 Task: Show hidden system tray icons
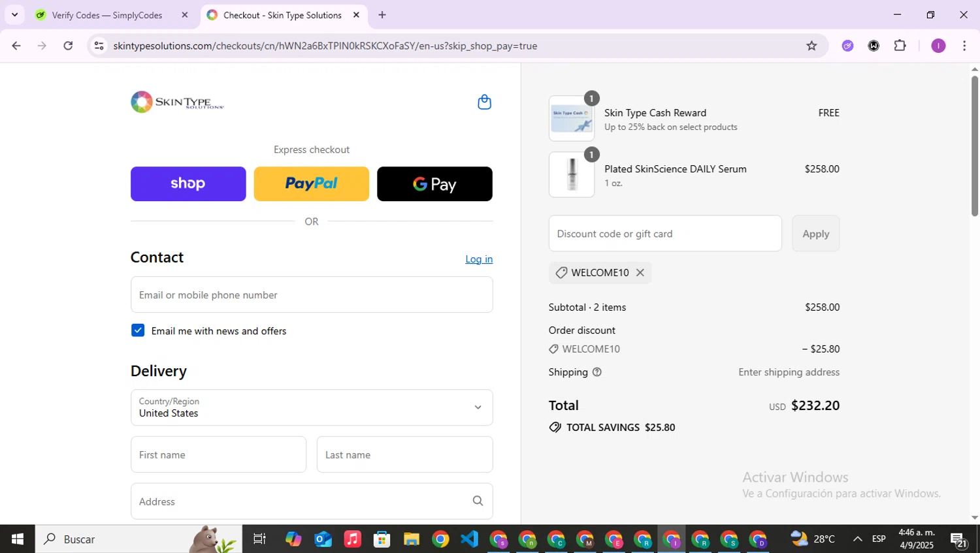(857, 539)
